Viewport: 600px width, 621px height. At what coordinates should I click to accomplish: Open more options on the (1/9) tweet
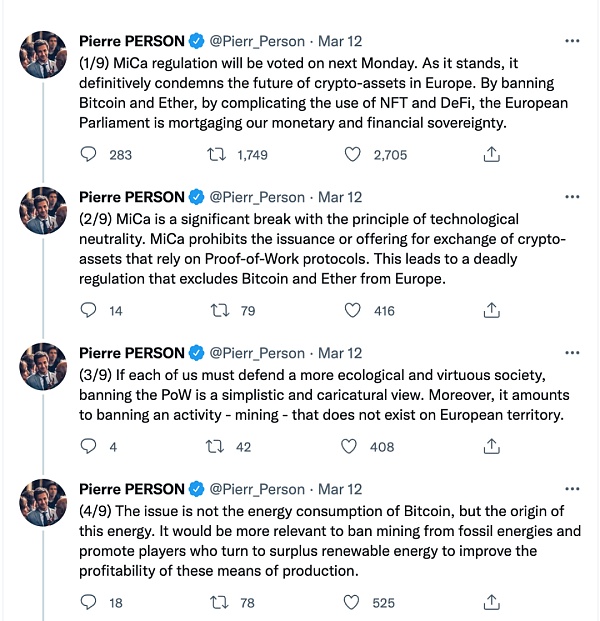click(x=571, y=41)
